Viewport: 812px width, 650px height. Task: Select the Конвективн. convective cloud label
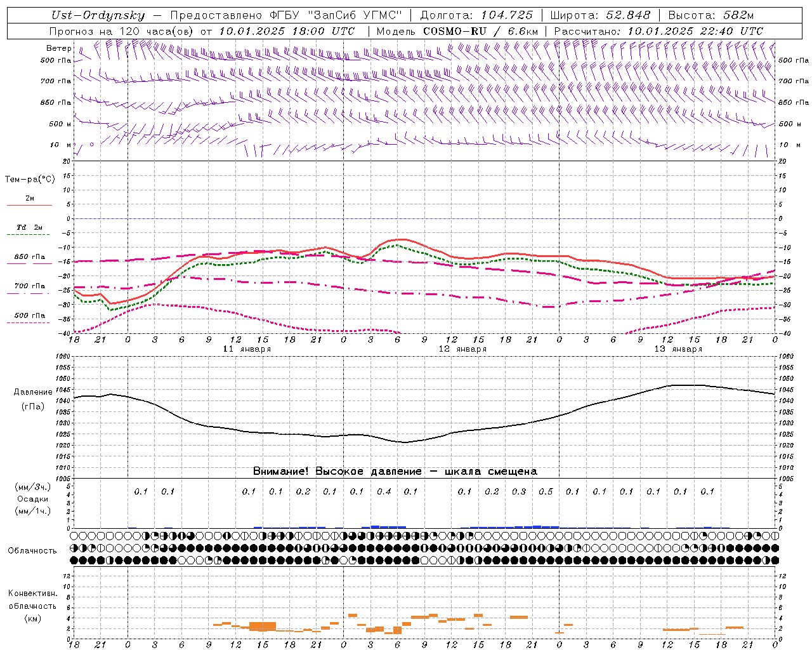pos(32,594)
